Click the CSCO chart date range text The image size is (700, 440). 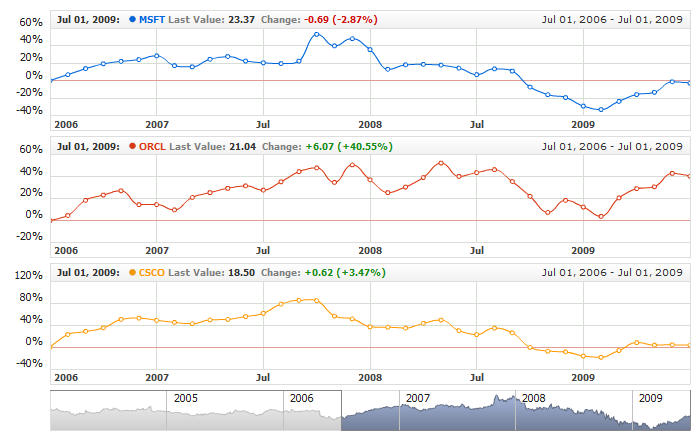tap(611, 273)
